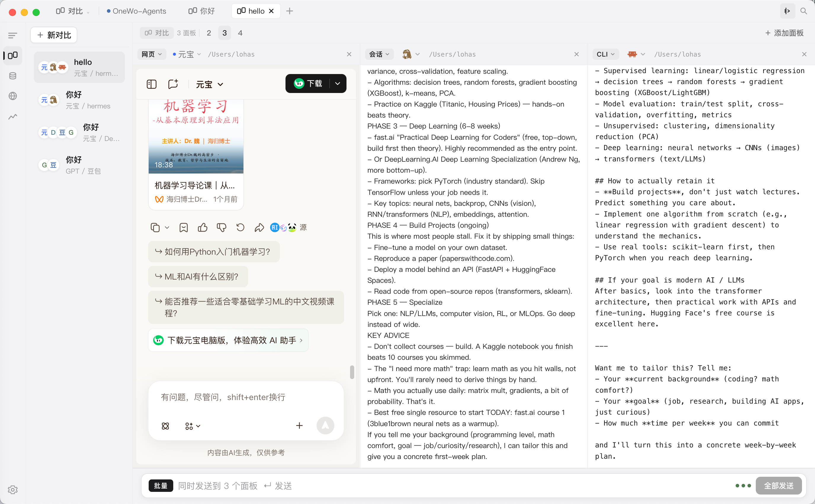Click the search icon in title bar
This screenshot has height=504, width=815.
point(804,11)
